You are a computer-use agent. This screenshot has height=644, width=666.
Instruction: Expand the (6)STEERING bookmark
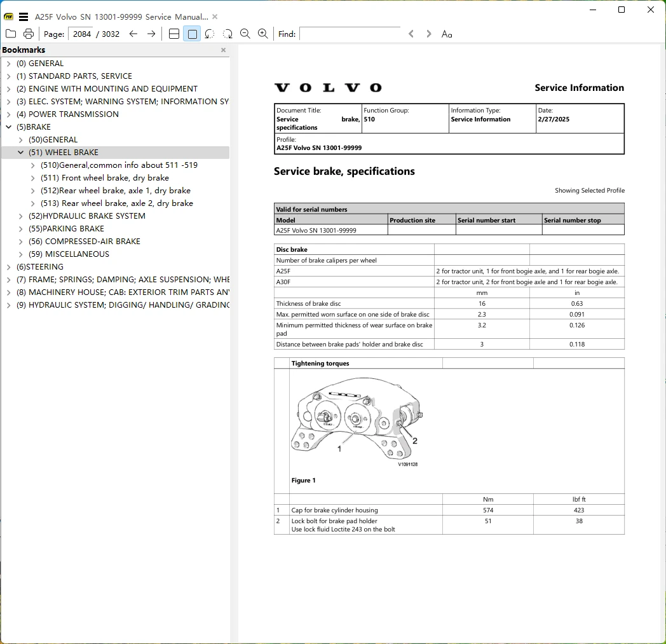[8, 267]
